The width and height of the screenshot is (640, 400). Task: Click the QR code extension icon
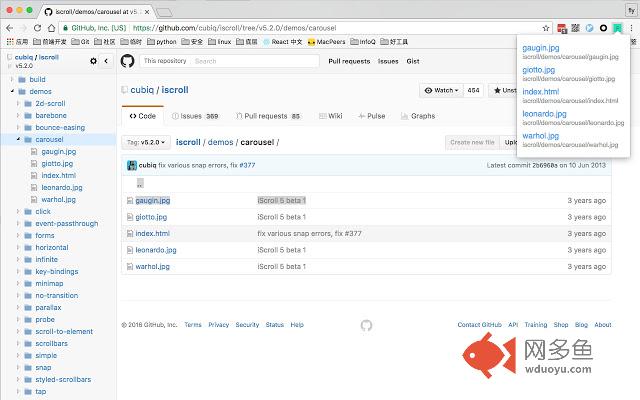[576, 28]
